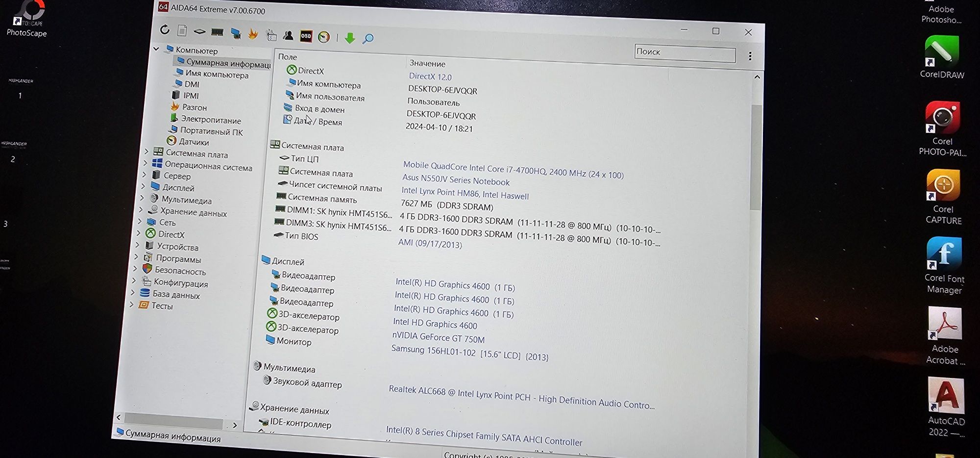The image size is (980, 458).
Task: Open the monitor diagnostics toolbar icon
Action: (236, 33)
